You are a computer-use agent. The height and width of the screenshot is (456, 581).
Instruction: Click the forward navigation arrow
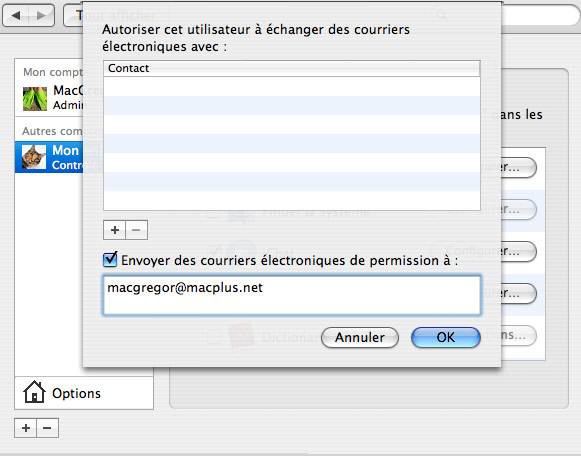point(41,16)
